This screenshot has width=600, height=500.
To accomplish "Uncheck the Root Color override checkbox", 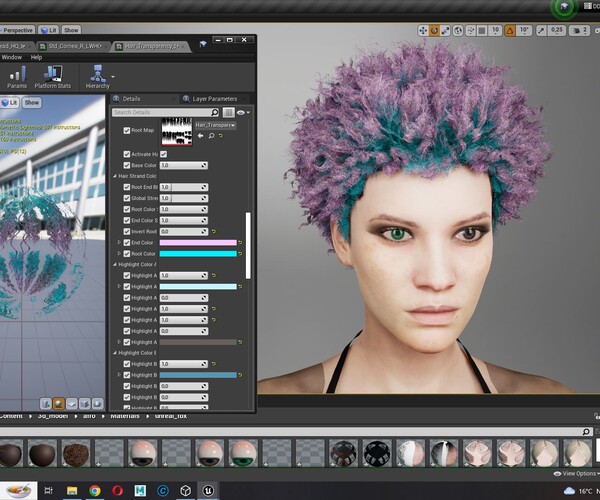I will pos(127,254).
